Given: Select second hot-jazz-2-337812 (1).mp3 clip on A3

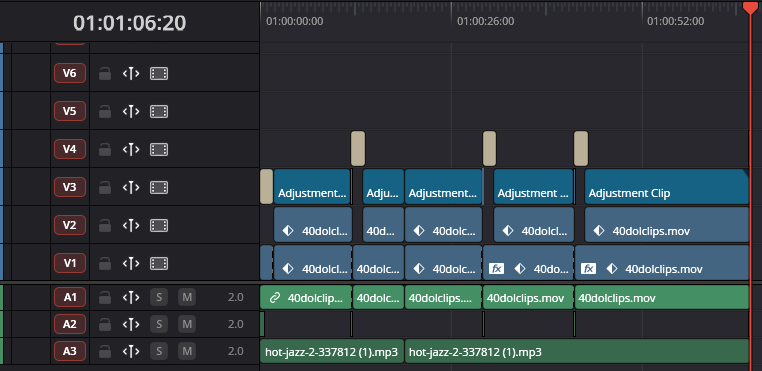Looking at the screenshot, I should pyautogui.click(x=577, y=351).
